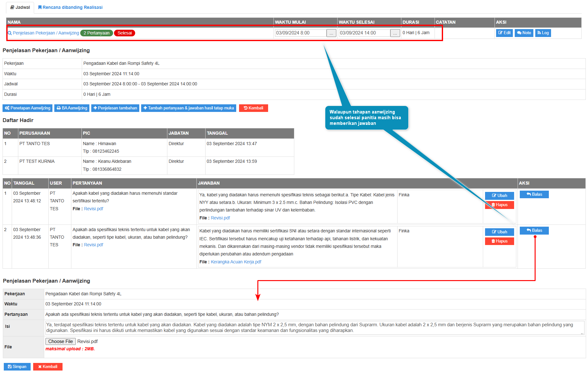This screenshot has height=374, width=588.
Task: Reply to question 1 with Balas
Action: pos(534,194)
